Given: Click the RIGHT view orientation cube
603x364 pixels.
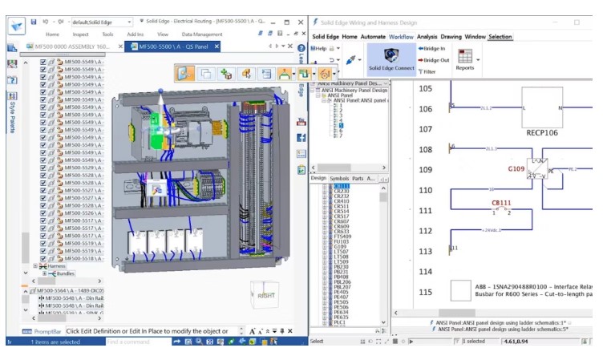Looking at the screenshot, I should click(265, 295).
